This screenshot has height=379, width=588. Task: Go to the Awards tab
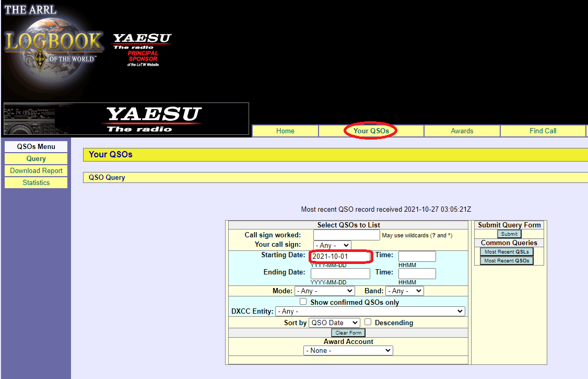[x=462, y=131]
